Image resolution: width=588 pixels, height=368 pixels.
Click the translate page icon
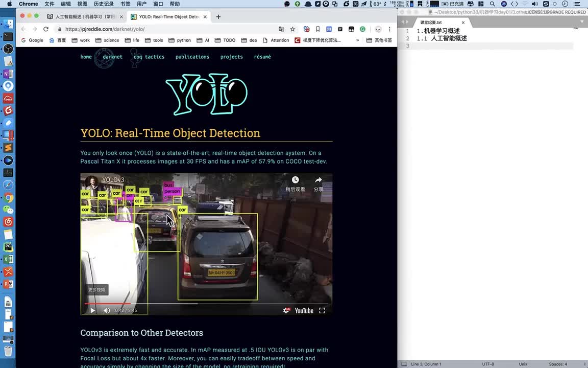pos(281,29)
